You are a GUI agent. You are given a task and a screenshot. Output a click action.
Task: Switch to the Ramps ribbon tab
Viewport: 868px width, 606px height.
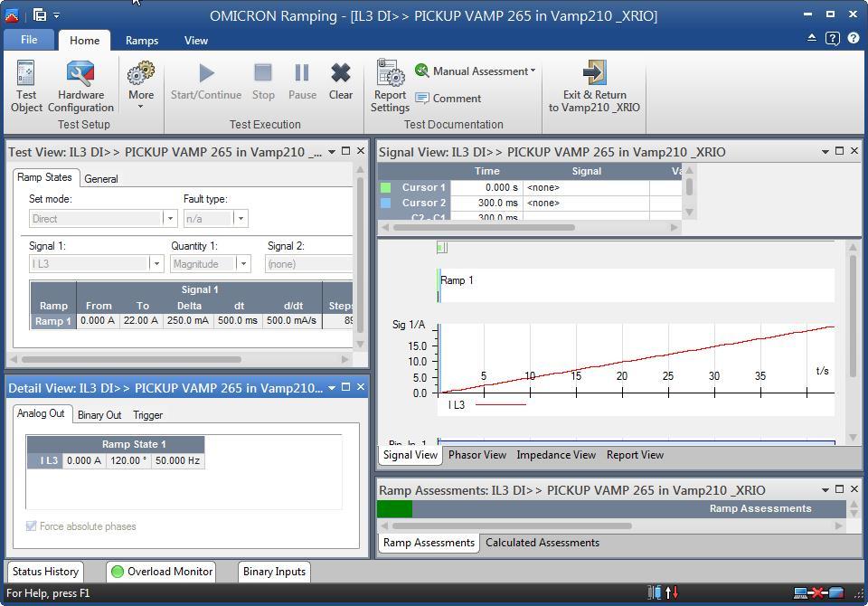tap(142, 41)
